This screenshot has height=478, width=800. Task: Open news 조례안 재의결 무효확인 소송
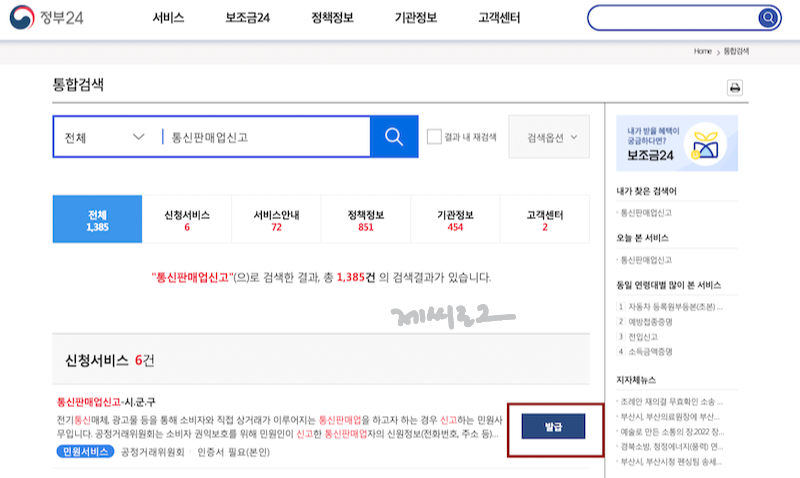click(671, 402)
